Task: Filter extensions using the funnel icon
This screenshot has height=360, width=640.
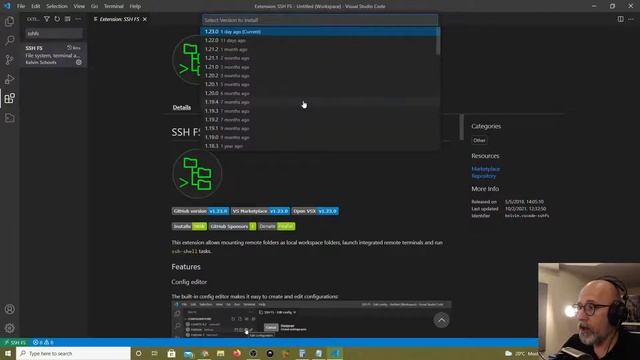Action: coord(47,19)
